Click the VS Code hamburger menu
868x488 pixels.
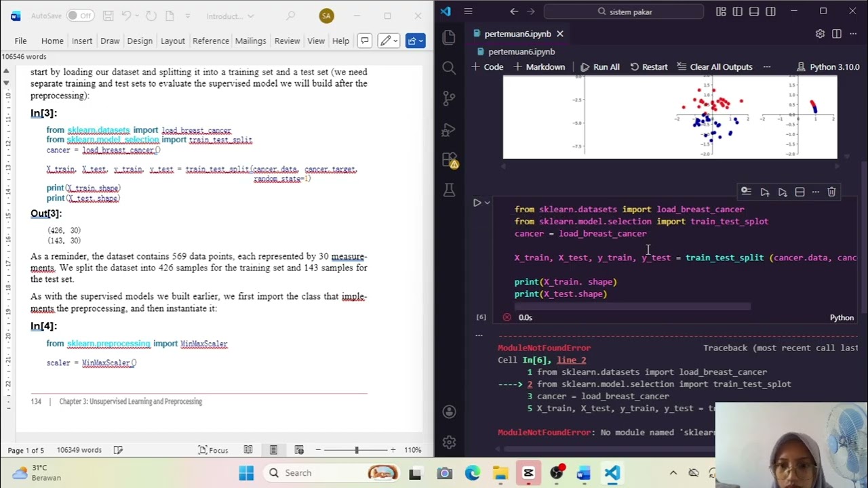pos(468,11)
